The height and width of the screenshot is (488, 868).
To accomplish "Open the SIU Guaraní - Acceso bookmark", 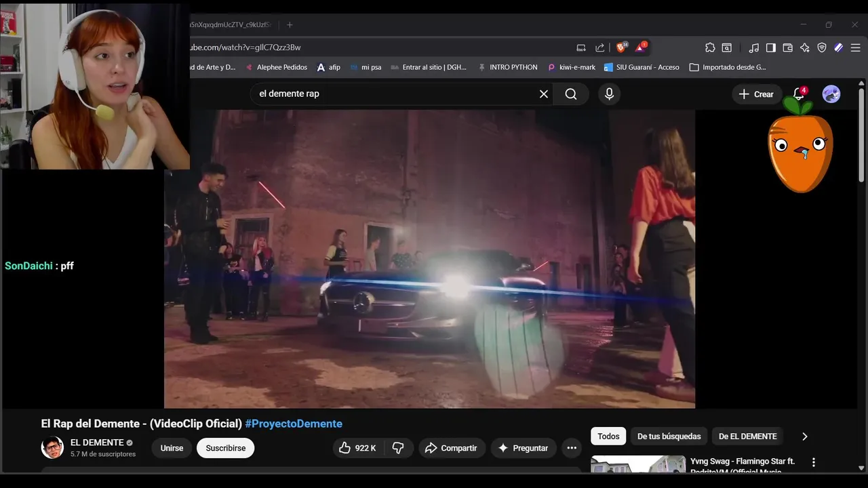I will coord(642,67).
